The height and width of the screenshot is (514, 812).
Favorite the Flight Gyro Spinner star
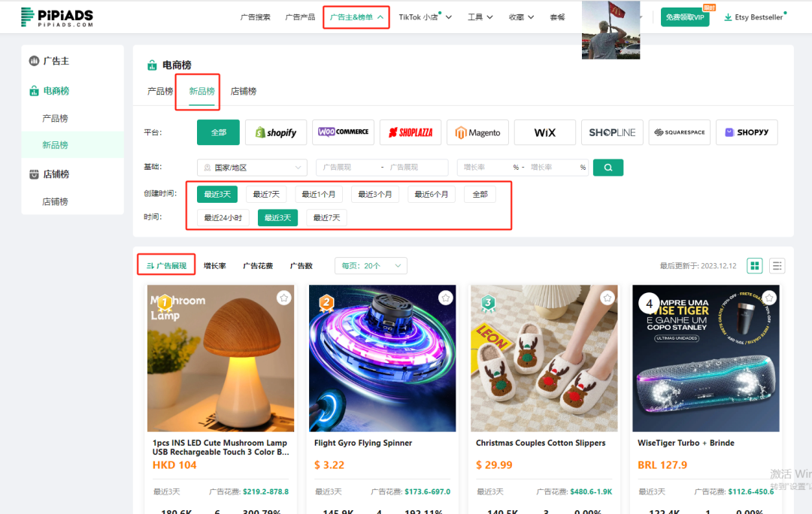pyautogui.click(x=445, y=298)
